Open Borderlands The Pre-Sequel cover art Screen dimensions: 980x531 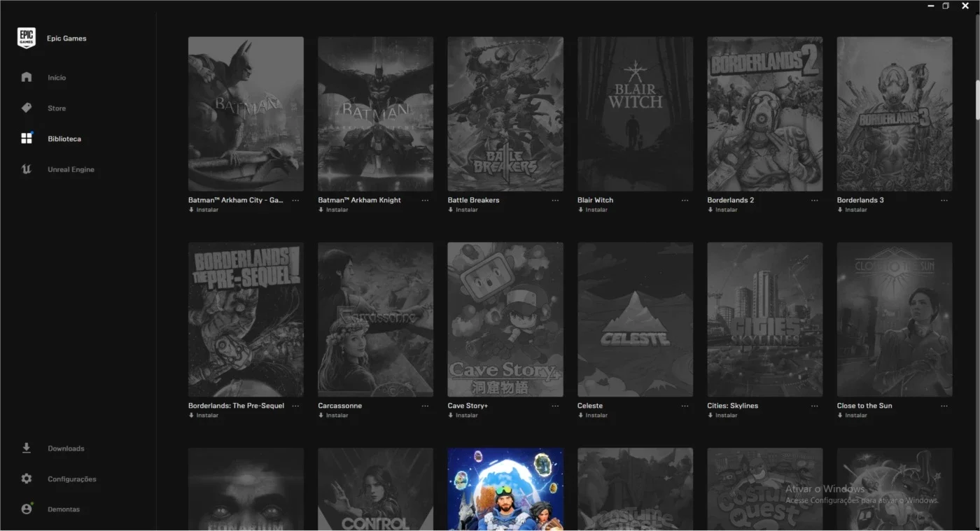tap(246, 320)
